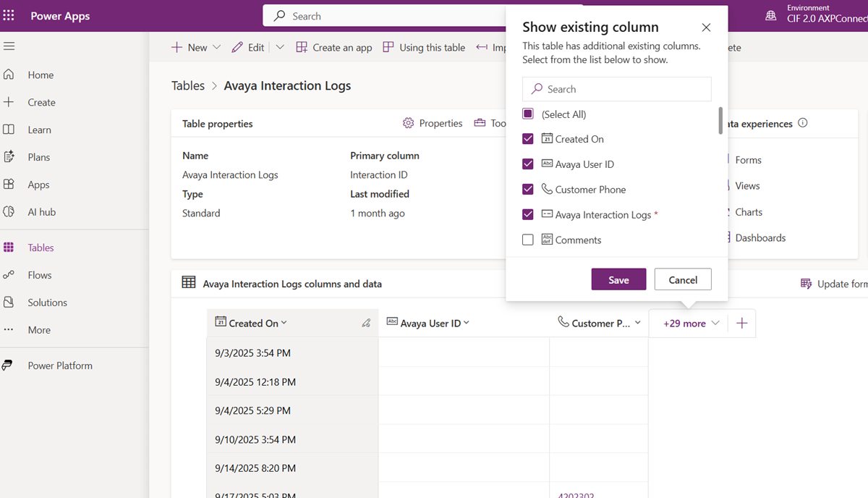This screenshot has width=868, height=498.
Task: Close the Show existing column panel
Action: point(706,28)
